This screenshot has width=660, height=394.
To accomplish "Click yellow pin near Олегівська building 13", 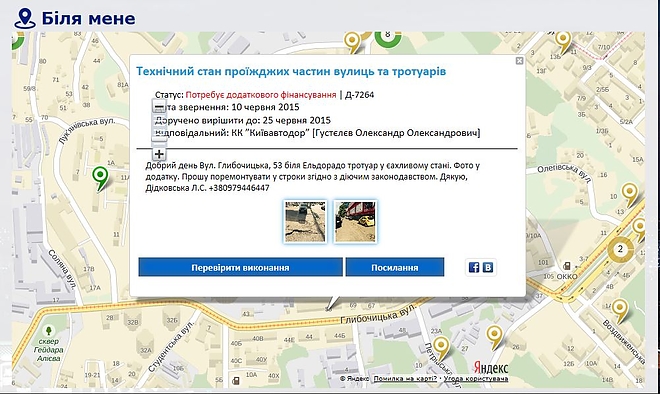I will tap(630, 194).
